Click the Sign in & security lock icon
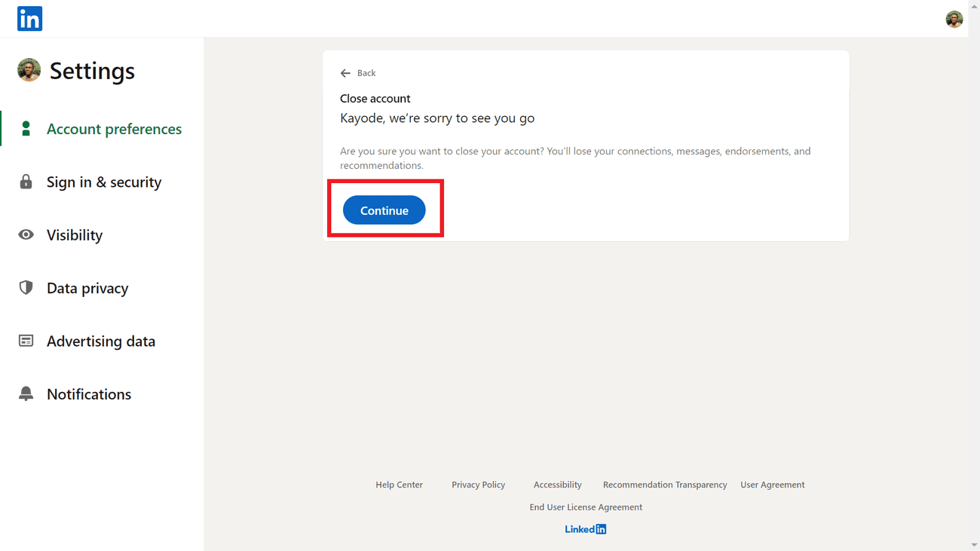 click(x=26, y=182)
